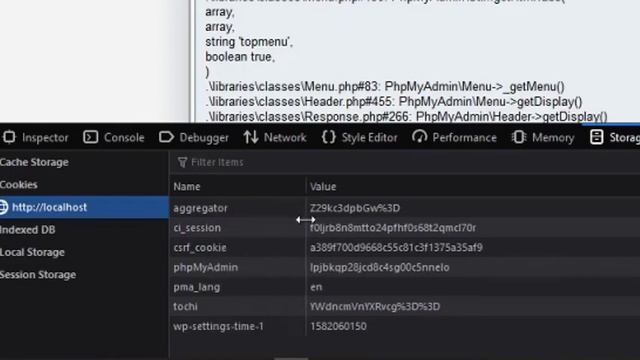
Task: Open the Style Editor tab
Action: 360,138
